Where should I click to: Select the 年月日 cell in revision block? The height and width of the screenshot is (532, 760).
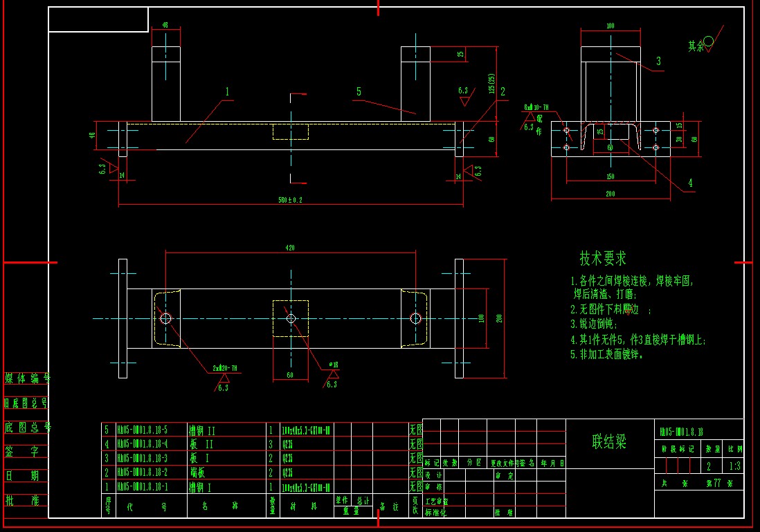point(552,464)
